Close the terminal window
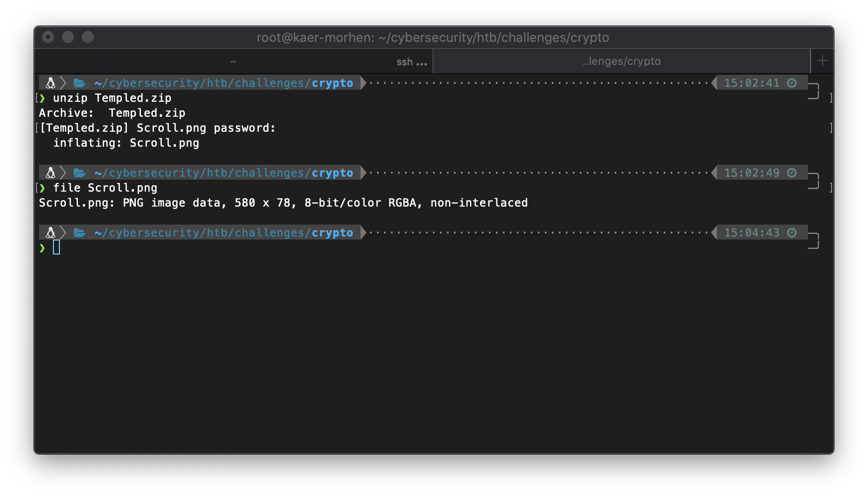868x496 pixels. tap(48, 37)
